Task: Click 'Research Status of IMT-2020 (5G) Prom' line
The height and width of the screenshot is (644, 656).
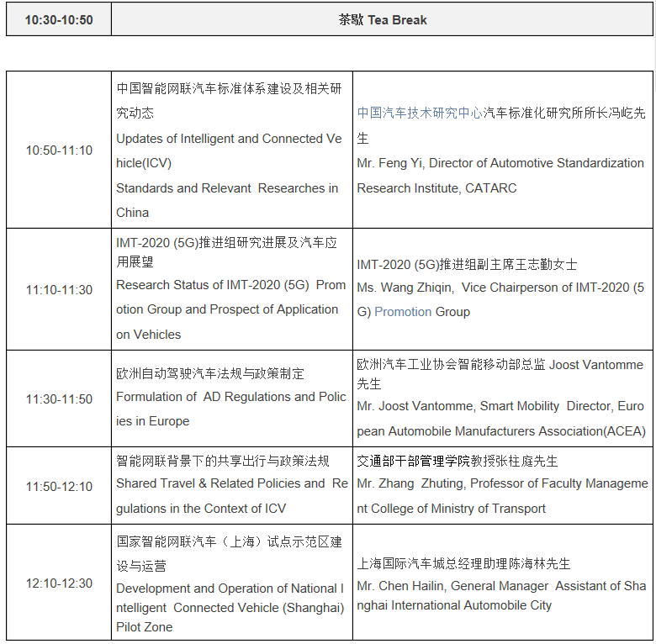Action: point(231,285)
